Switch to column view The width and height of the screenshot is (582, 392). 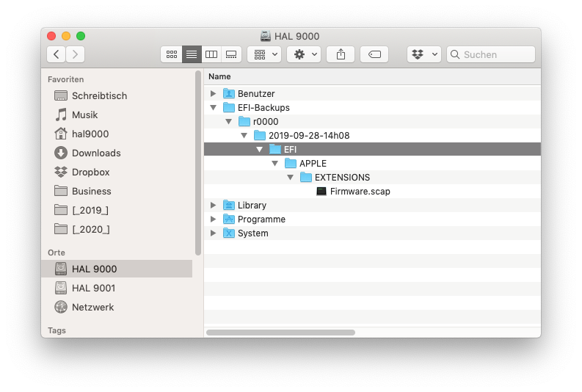211,54
